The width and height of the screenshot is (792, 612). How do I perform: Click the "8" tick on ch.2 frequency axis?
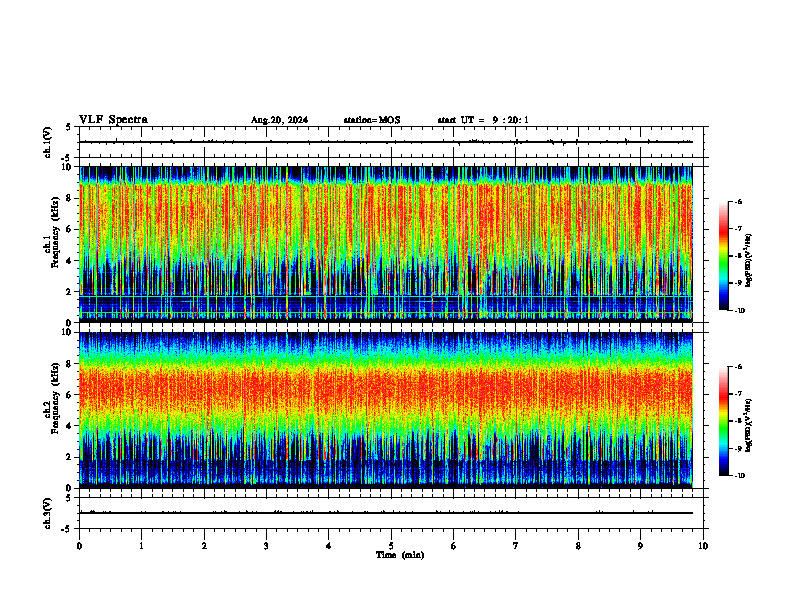tap(69, 364)
